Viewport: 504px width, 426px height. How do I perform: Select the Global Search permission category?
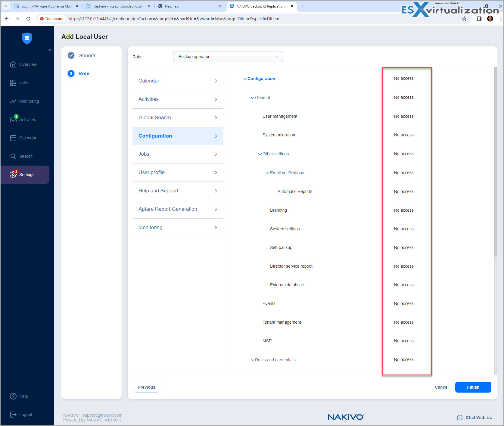(x=178, y=117)
